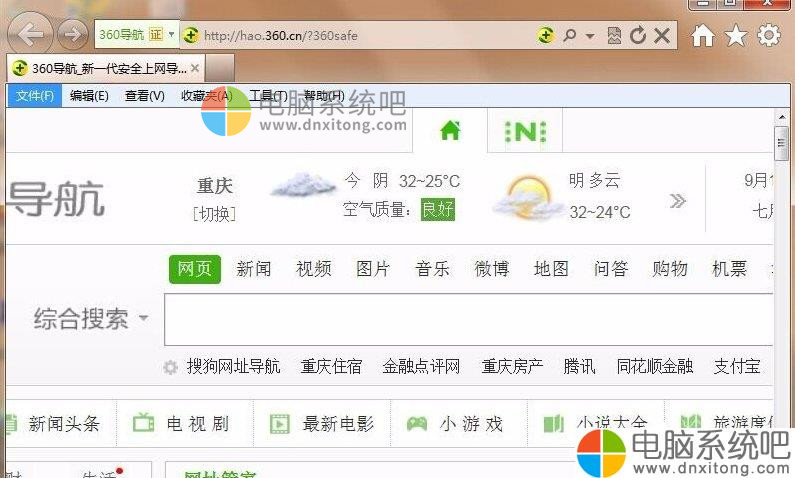The image size is (795, 478).
Task: Open browser Tools gear icon
Action: click(769, 35)
